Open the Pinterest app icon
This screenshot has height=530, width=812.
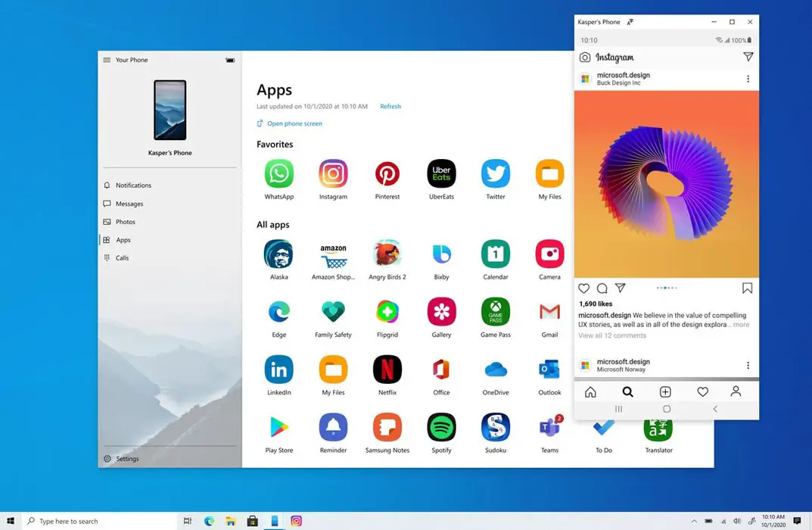(387, 173)
